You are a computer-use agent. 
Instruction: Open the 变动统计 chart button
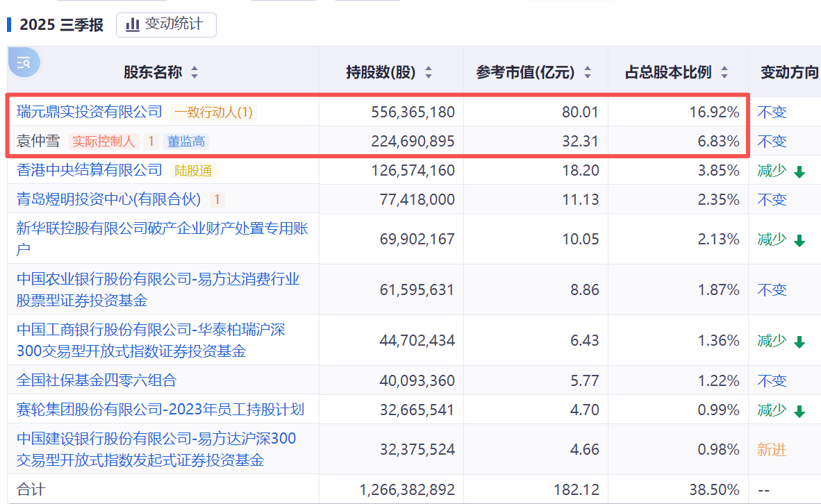166,24
